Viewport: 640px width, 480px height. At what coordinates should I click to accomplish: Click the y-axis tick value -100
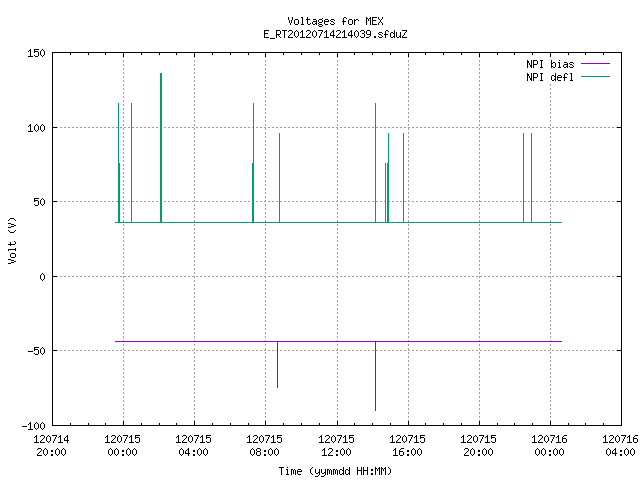pos(33,426)
